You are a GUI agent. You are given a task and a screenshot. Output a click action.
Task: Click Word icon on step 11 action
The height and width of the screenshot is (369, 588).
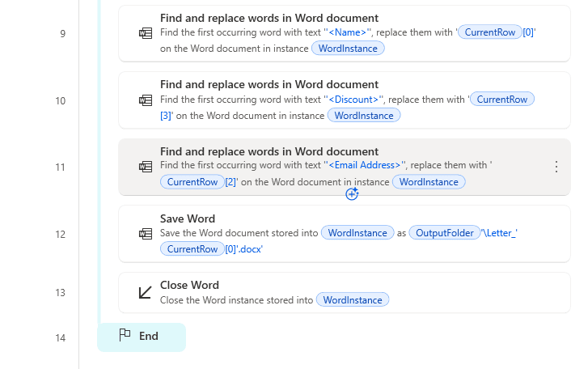pos(146,167)
